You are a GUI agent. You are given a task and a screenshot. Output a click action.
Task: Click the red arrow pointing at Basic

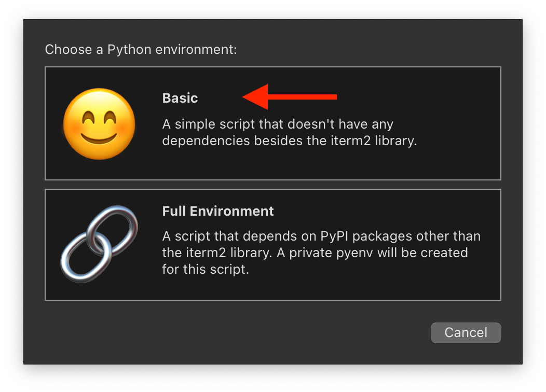pyautogui.click(x=290, y=97)
